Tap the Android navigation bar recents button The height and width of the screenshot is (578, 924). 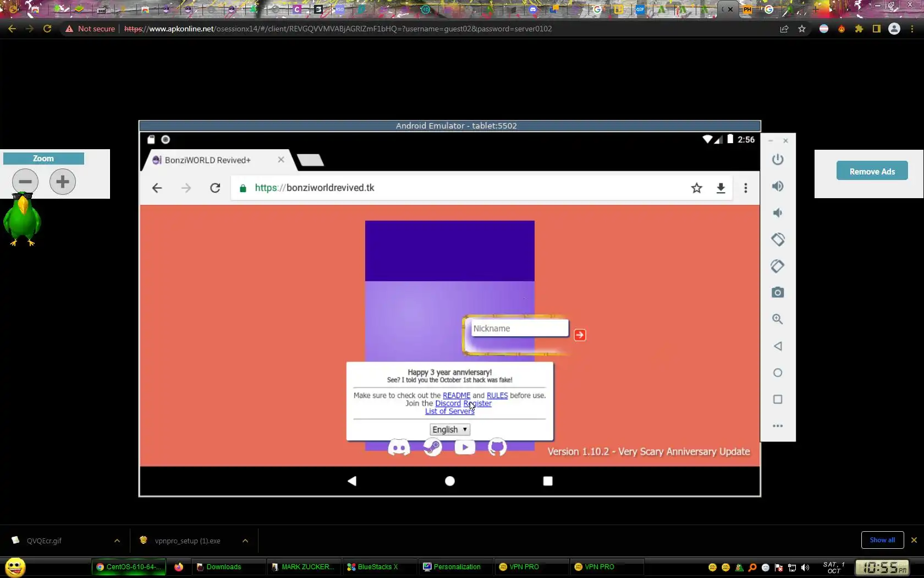click(x=548, y=481)
